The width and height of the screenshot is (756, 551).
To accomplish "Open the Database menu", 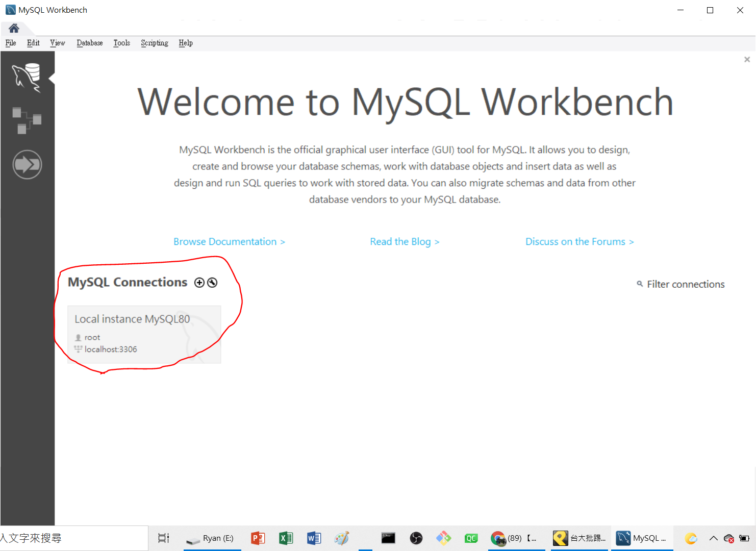I will [90, 43].
